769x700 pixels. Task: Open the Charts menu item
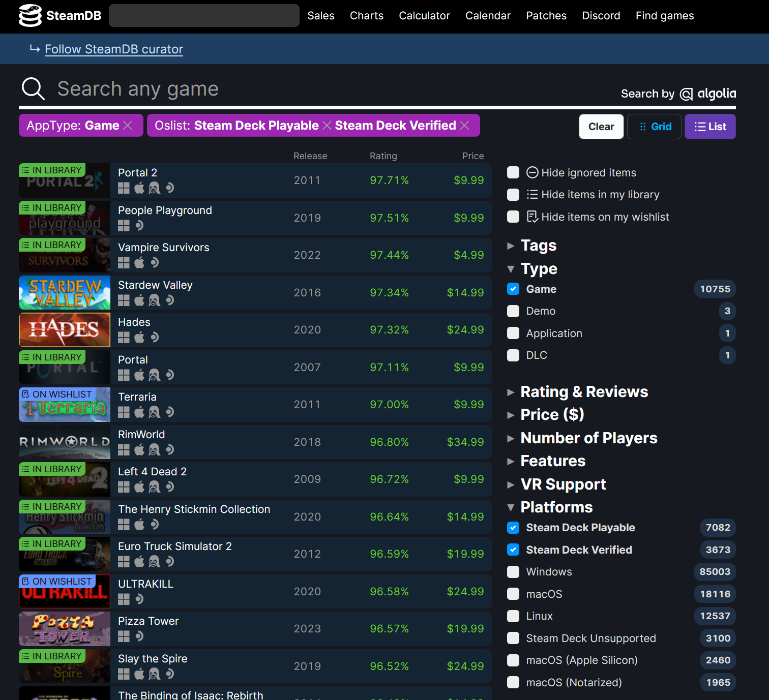(367, 16)
